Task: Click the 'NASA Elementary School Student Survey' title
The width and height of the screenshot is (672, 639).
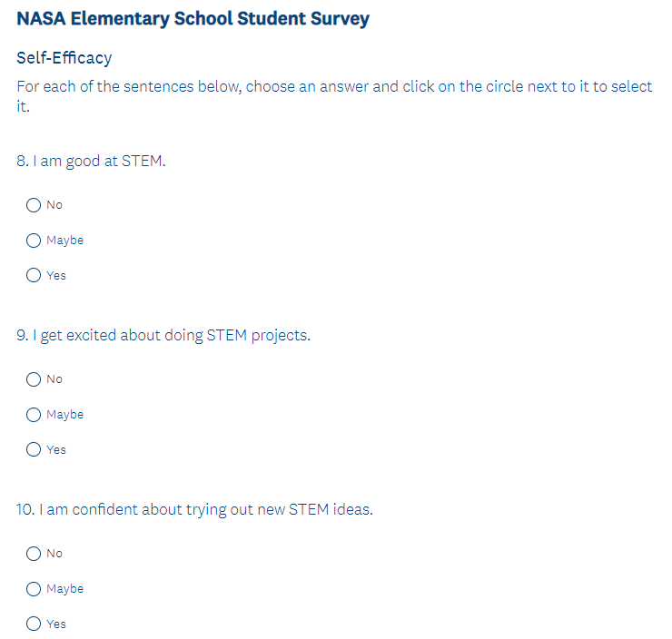Action: coord(193,19)
